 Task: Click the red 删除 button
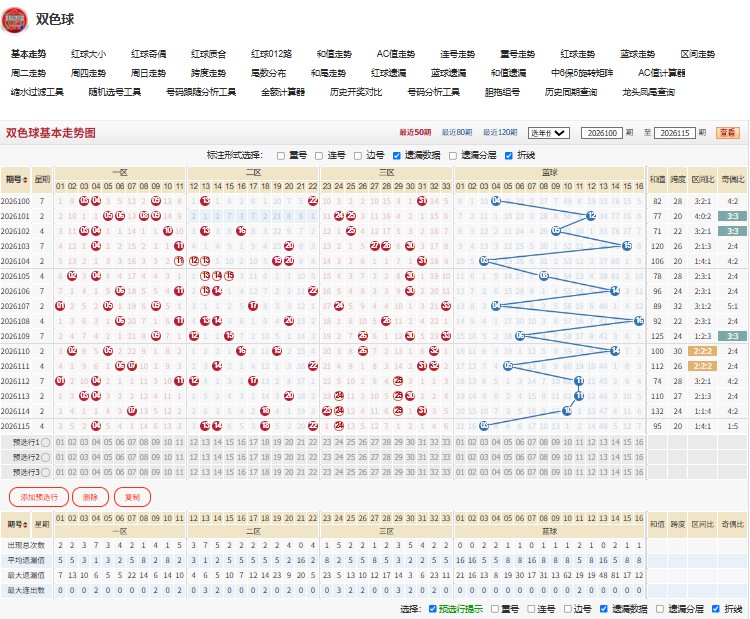90,497
